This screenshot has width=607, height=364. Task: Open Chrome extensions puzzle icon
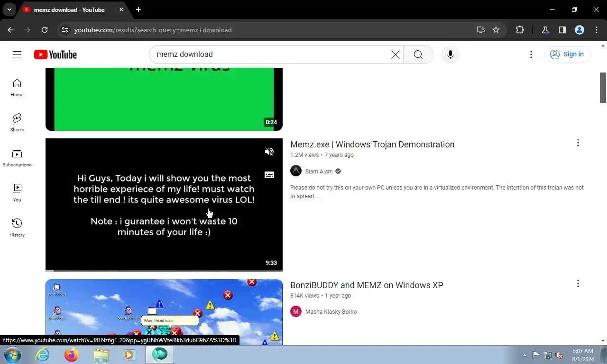(520, 30)
